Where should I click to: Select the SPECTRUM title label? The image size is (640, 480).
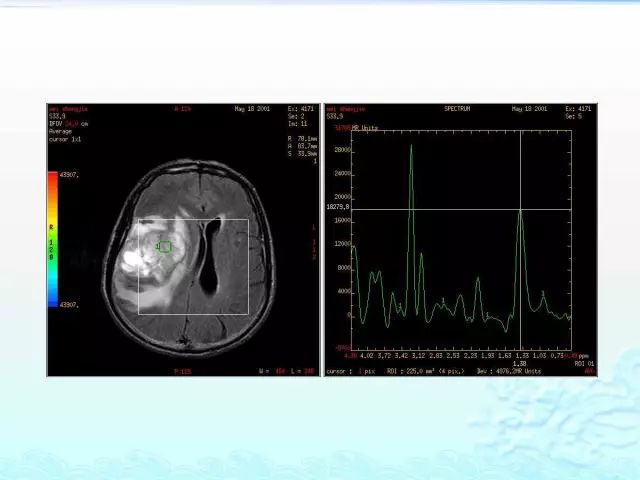click(457, 109)
